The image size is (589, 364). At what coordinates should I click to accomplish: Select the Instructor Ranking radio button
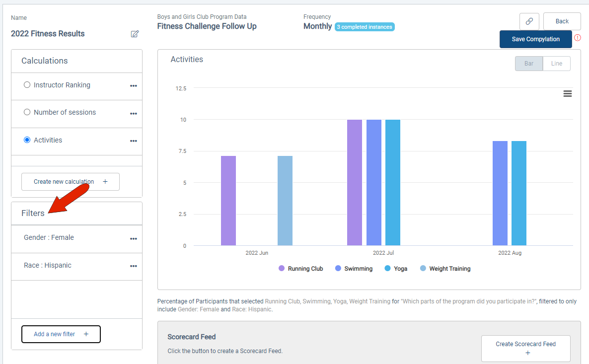coord(27,85)
